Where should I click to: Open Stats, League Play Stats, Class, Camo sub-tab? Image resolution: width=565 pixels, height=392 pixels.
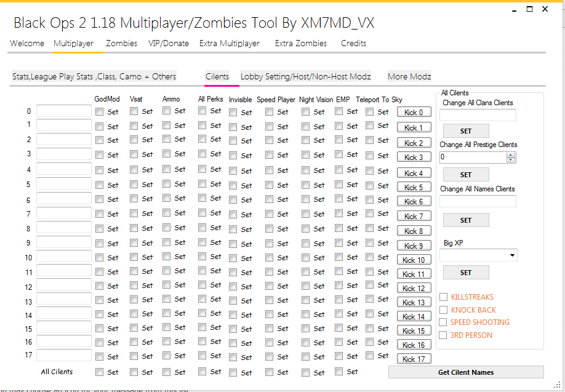click(94, 76)
